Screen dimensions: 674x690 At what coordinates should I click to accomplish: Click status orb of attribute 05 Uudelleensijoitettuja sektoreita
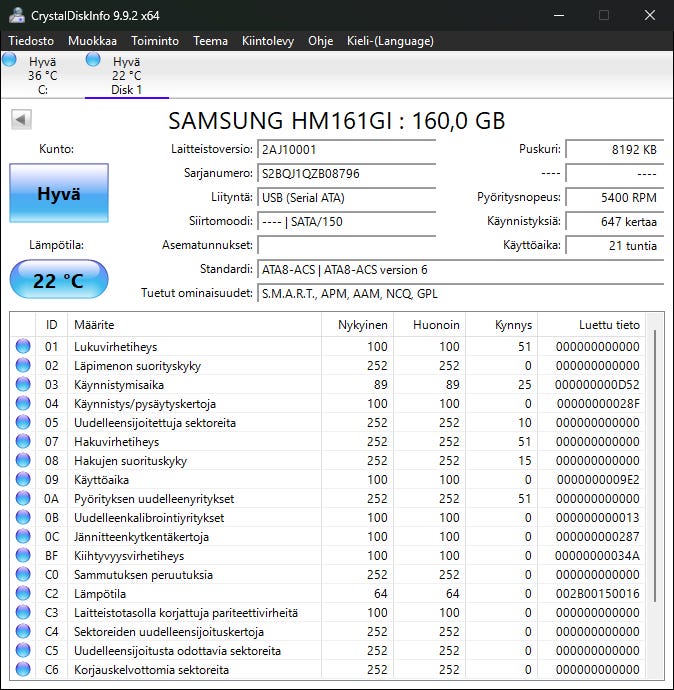(23, 422)
